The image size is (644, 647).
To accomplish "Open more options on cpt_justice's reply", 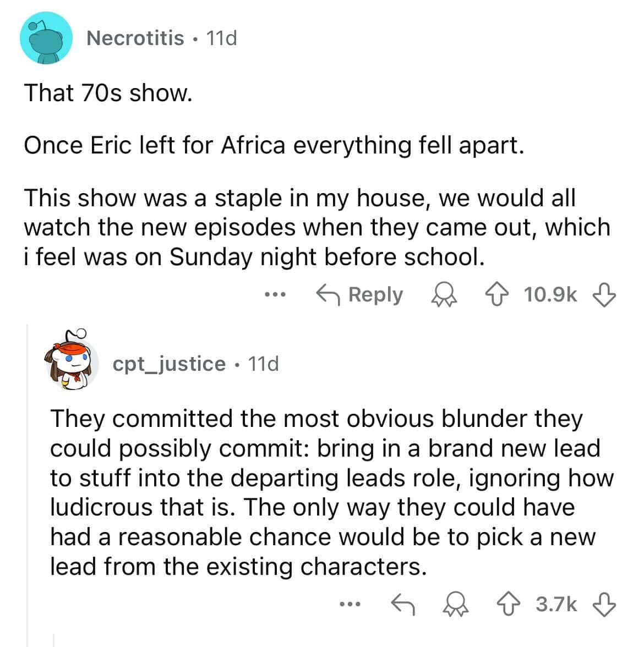I will pyautogui.click(x=349, y=605).
